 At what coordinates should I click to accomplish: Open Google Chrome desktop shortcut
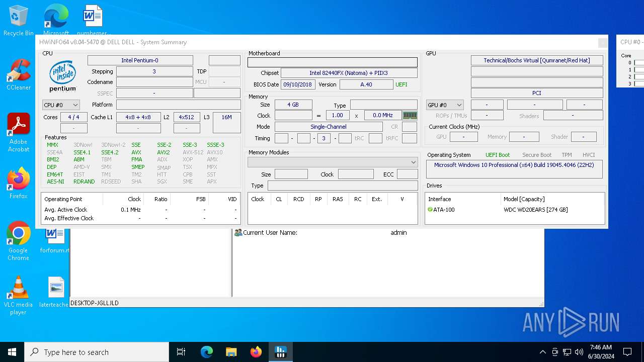pyautogui.click(x=19, y=241)
